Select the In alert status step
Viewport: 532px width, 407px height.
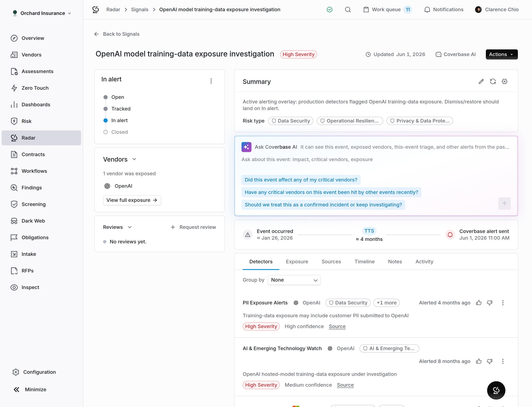pyautogui.click(x=116, y=120)
